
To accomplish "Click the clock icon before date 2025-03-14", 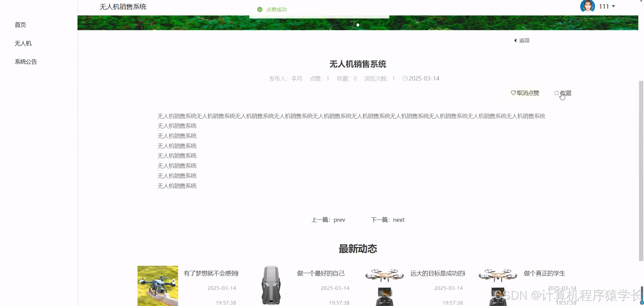I will [x=405, y=78].
